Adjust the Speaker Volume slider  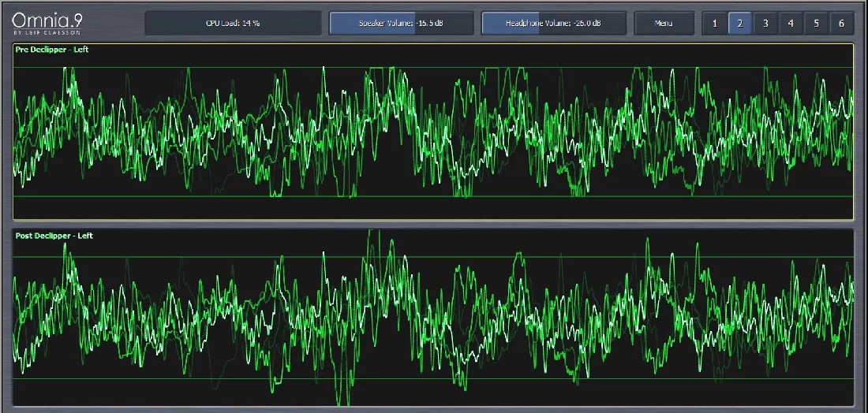[402, 23]
